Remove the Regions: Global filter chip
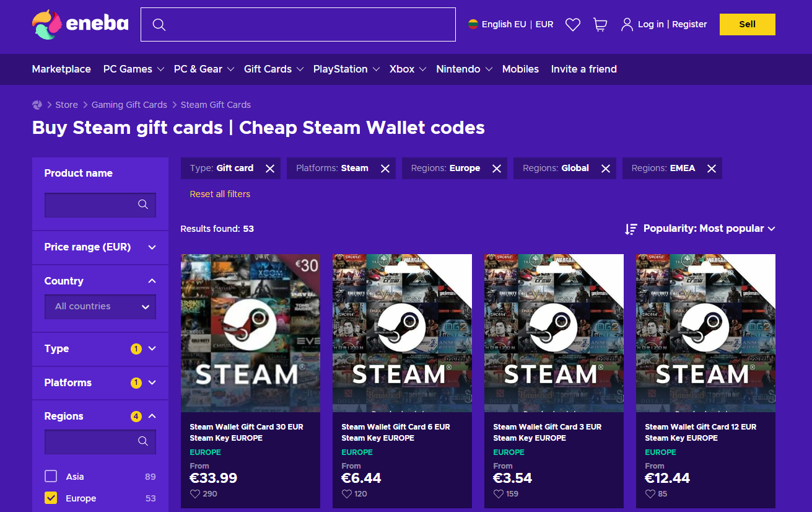Viewport: 812px width, 512px height. click(606, 169)
